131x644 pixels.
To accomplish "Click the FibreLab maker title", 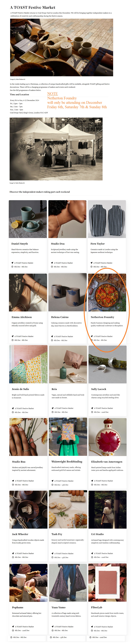I will coord(96,607).
